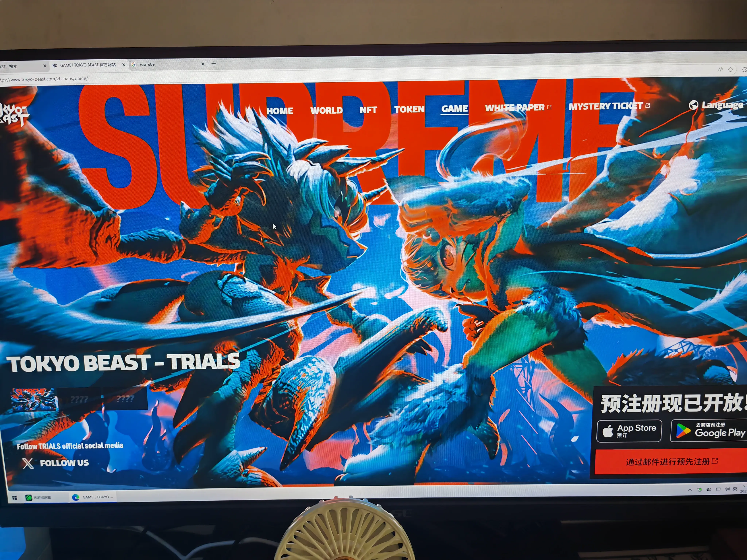
Task: Click the Microsoft Edge taskbar icon
Action: point(76,497)
